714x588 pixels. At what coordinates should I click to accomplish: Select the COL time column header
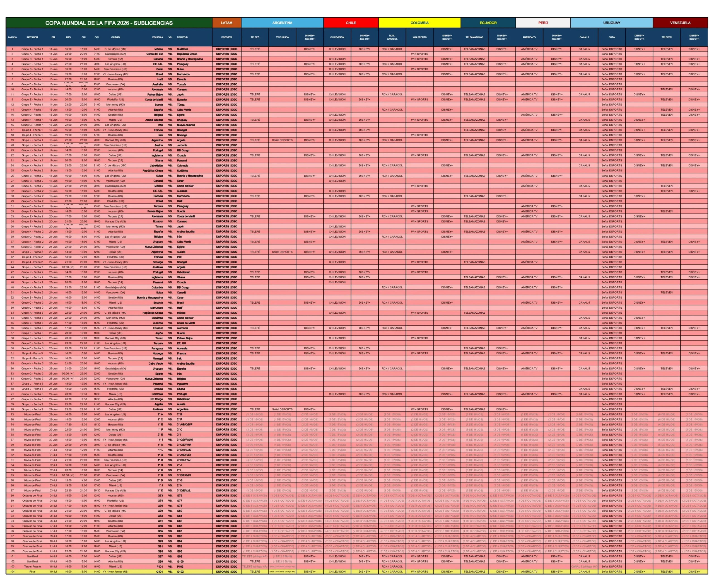97,37
